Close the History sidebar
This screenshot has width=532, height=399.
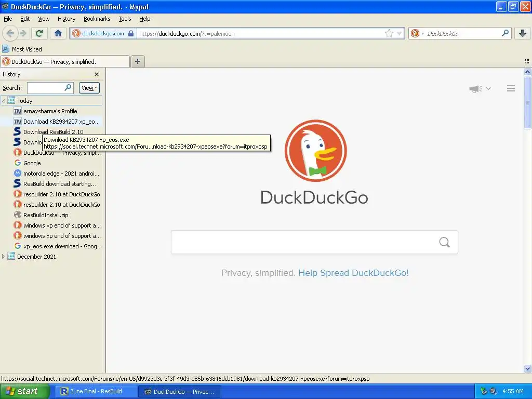coord(97,74)
